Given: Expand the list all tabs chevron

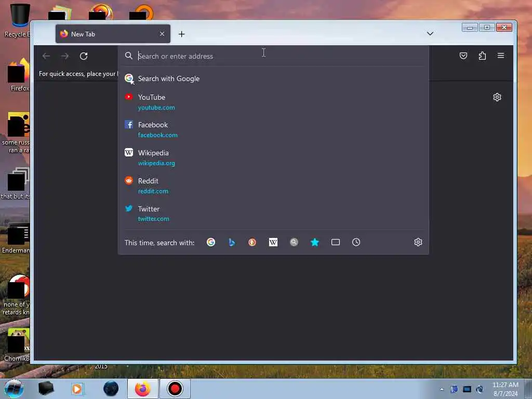Looking at the screenshot, I should [430, 34].
